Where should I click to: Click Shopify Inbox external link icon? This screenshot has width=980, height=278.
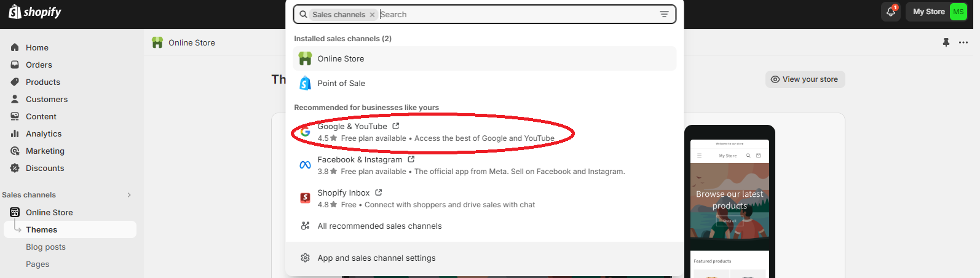379,193
